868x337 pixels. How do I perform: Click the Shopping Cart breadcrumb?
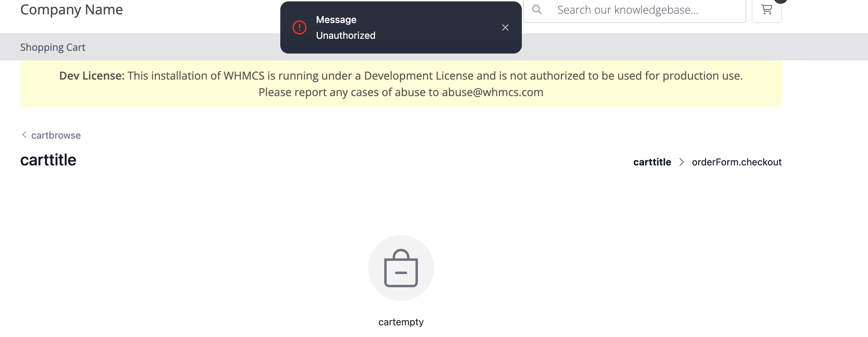point(53,47)
